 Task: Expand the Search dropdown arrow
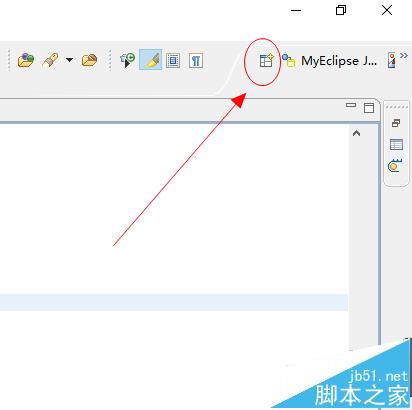tap(69, 60)
